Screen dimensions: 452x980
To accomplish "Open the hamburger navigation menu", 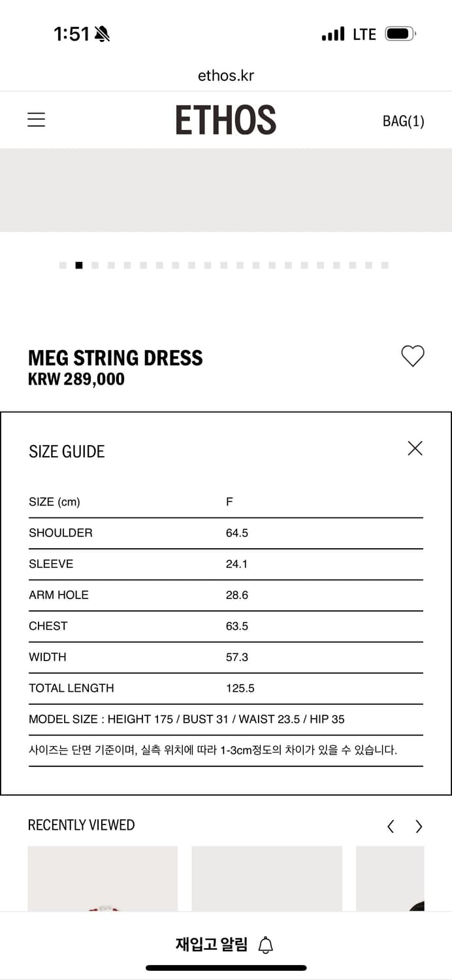I will click(36, 120).
